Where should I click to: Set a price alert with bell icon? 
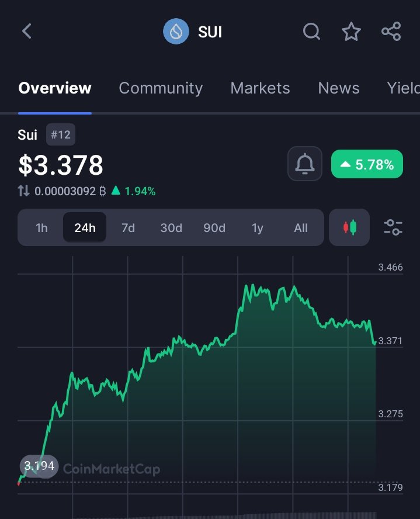[x=304, y=164]
